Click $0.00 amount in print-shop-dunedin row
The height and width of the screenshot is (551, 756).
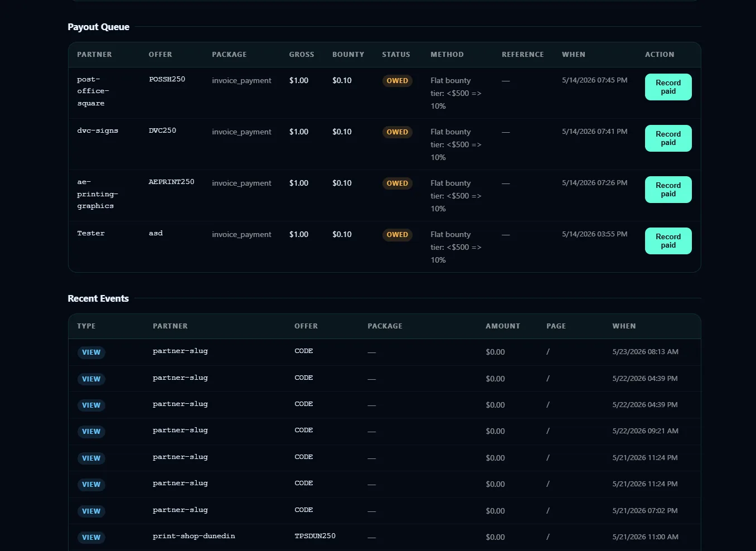pyautogui.click(x=495, y=537)
